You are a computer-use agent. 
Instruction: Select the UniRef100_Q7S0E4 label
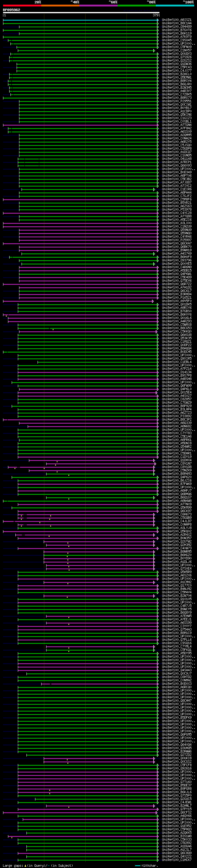coord(177,569)
